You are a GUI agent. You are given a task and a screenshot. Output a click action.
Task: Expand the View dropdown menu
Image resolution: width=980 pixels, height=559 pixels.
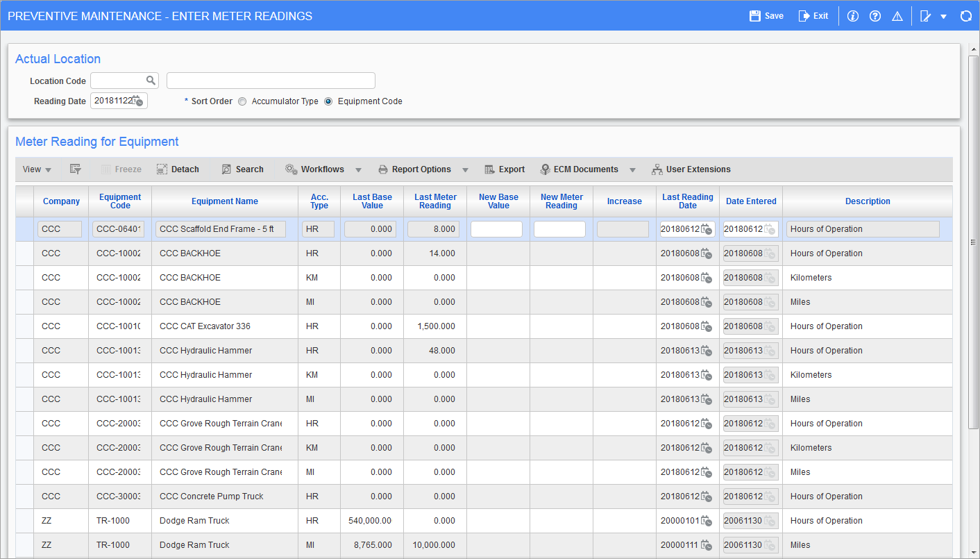pos(37,169)
